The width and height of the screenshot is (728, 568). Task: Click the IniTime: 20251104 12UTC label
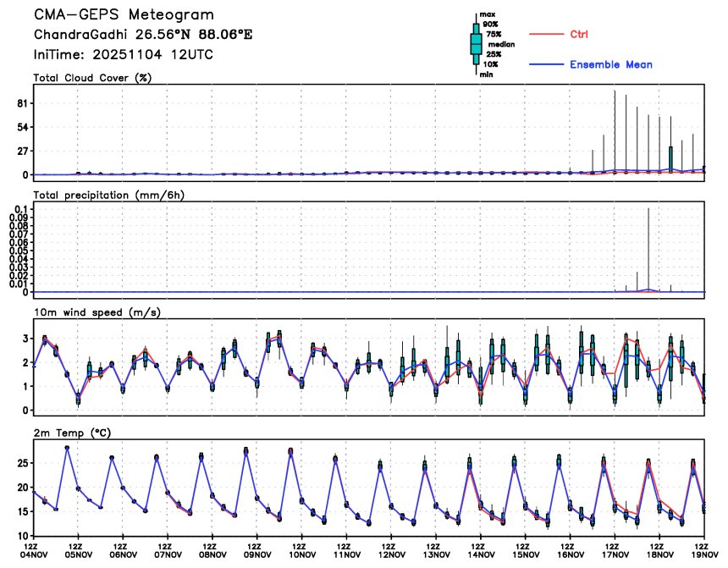[123, 55]
